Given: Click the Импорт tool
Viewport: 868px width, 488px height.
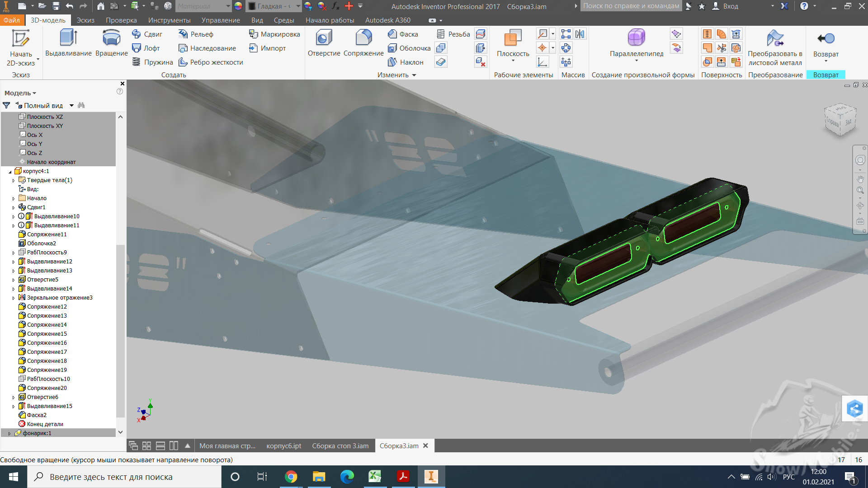Looking at the screenshot, I should coord(267,48).
